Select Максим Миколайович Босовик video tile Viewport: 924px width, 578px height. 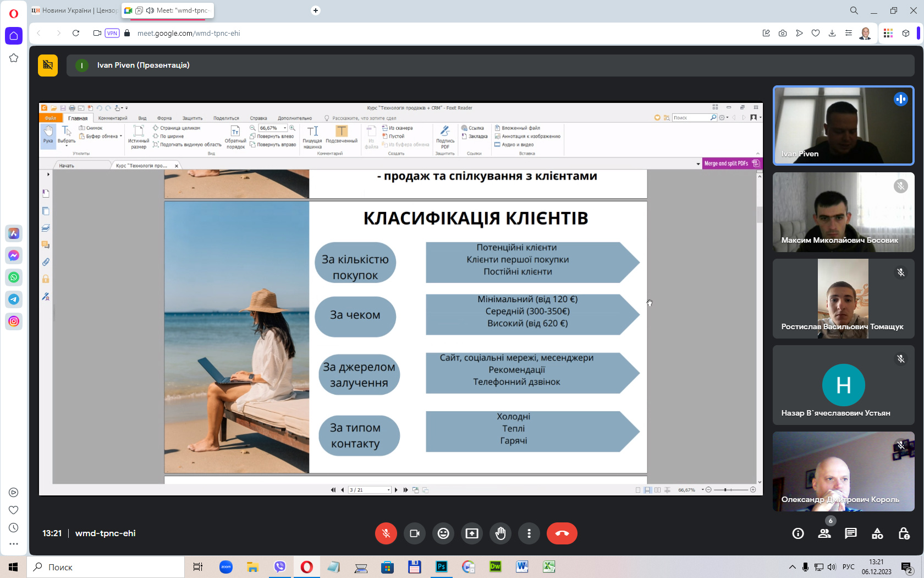tap(843, 212)
